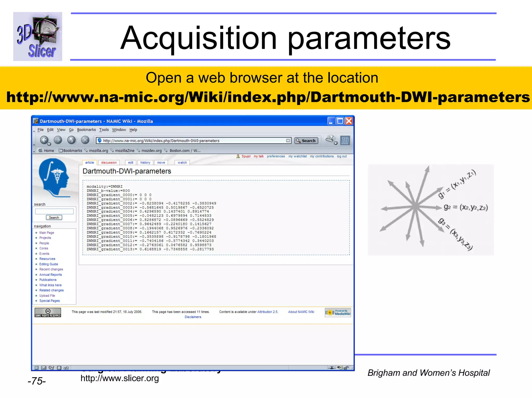The image size is (532, 399).
Task: Open the Main Page navigation link
Action: point(47,233)
